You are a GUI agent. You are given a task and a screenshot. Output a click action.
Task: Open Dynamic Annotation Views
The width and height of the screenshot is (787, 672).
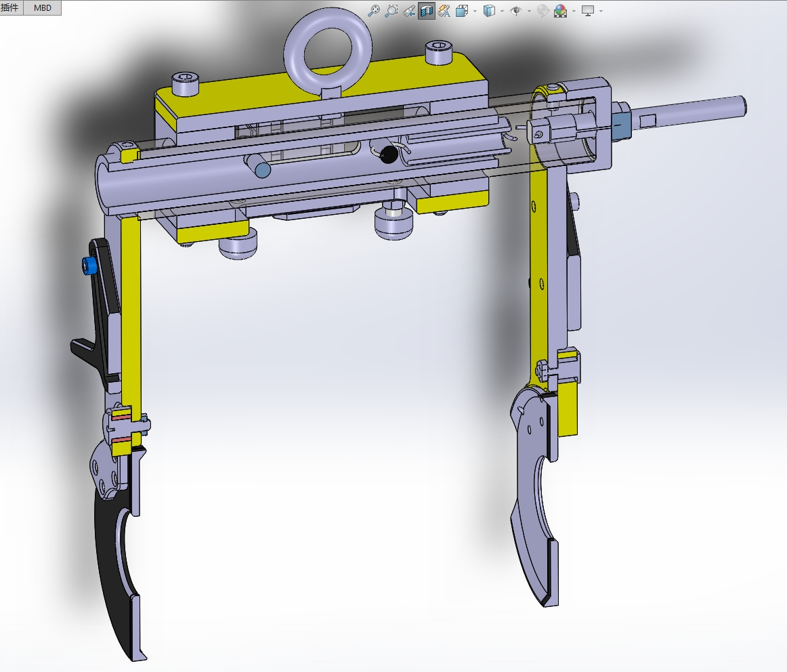444,11
